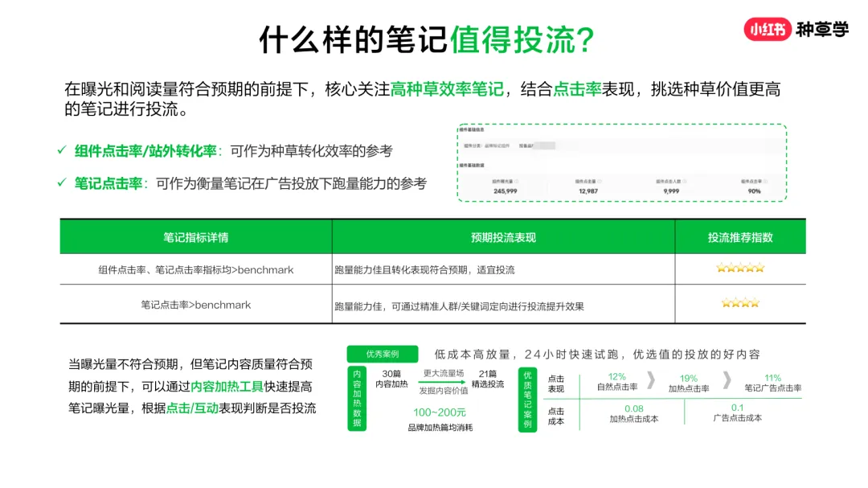Click the green 点击率 in the intro paragraph
Image resolution: width=868 pixels, height=488 pixels.
pyautogui.click(x=577, y=88)
